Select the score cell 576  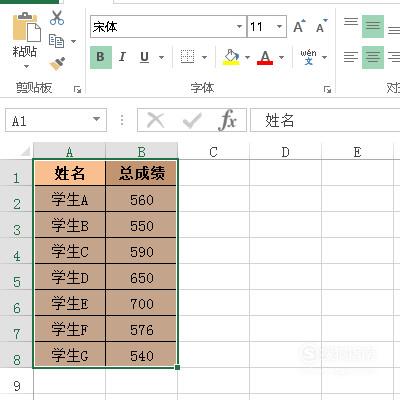pyautogui.click(x=142, y=329)
